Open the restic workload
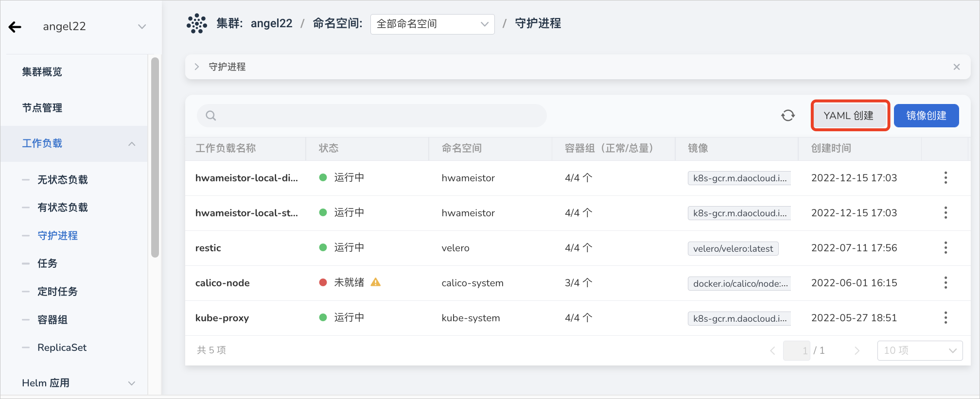 click(208, 248)
